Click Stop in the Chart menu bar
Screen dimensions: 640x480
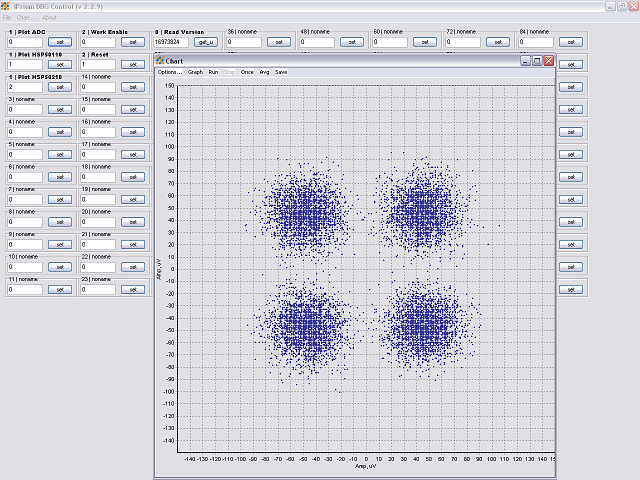tap(229, 72)
